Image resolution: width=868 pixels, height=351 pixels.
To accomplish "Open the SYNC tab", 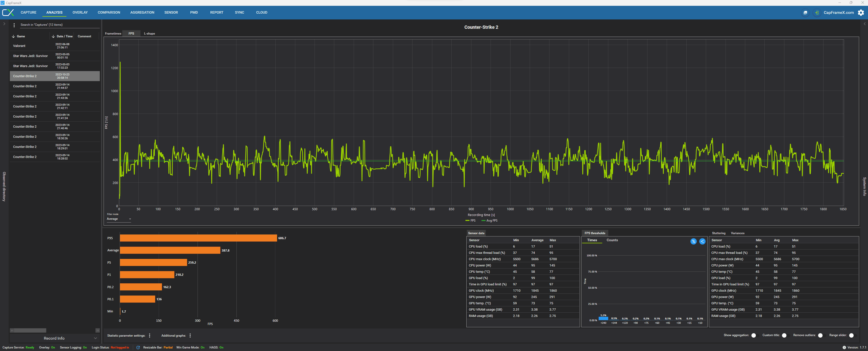I will pyautogui.click(x=239, y=12).
